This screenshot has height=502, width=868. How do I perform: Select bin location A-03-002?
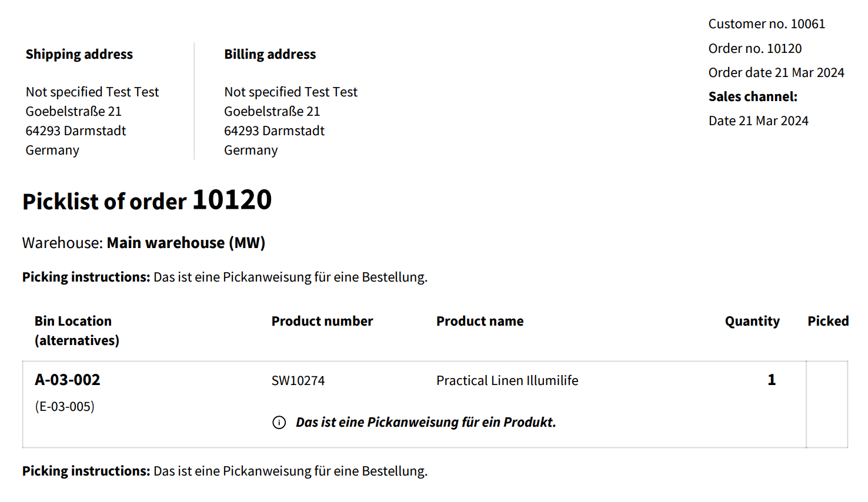tap(68, 380)
